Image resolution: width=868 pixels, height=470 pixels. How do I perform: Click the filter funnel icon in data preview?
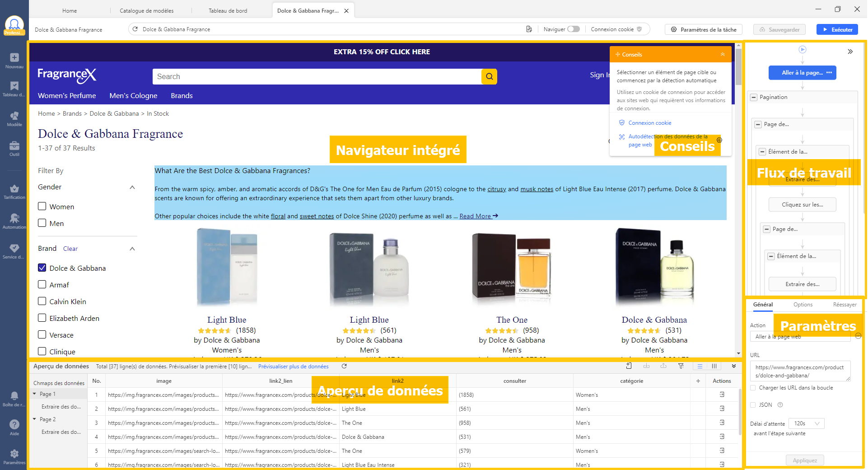tap(681, 366)
